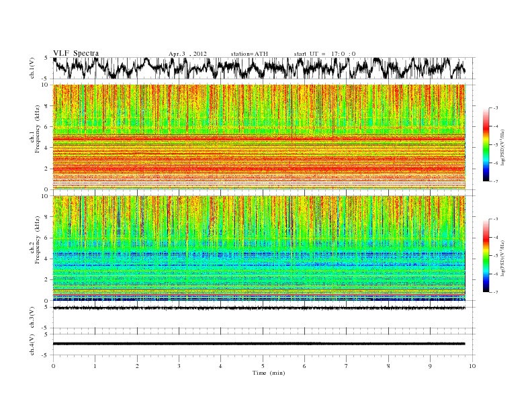The width and height of the screenshot is (532, 411).
Task: Click the "start UT = 17:0 :0" label
Action: pos(324,54)
